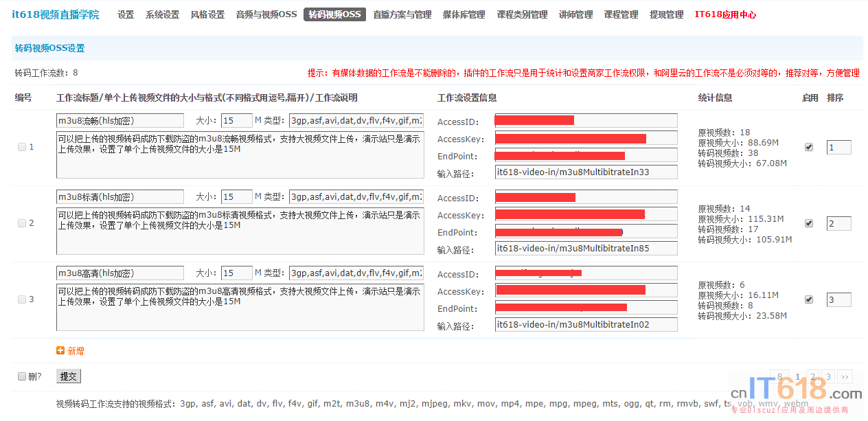Click the orange plus icon beside 新增
The height and width of the screenshot is (421, 868).
click(x=60, y=350)
